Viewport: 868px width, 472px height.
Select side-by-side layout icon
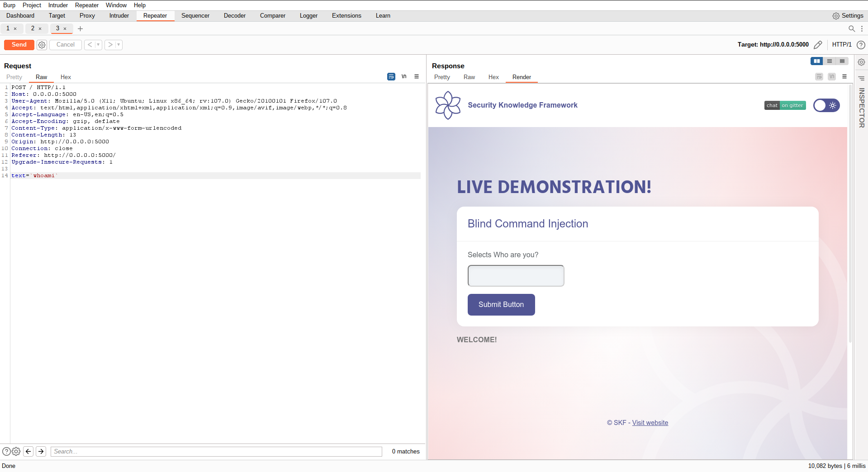817,61
